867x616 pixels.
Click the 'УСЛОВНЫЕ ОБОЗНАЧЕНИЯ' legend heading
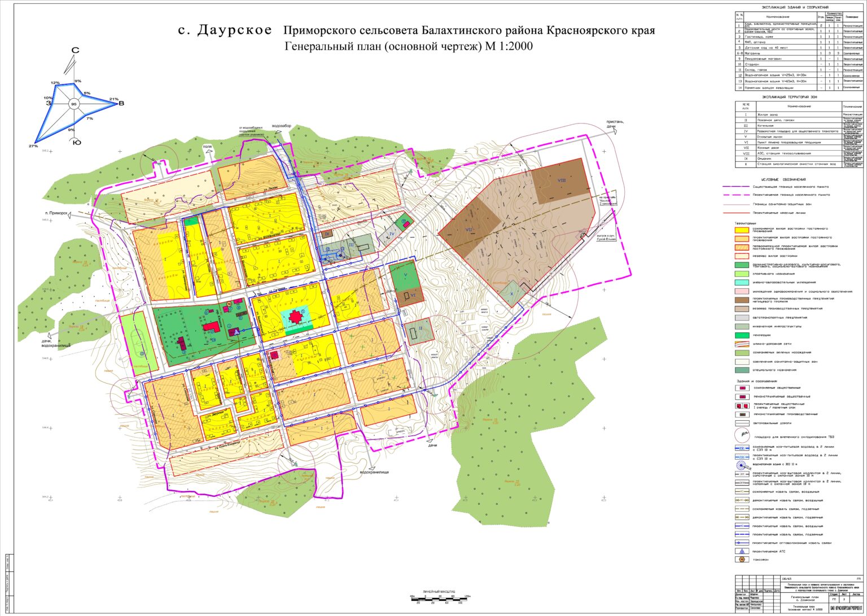click(x=783, y=179)
